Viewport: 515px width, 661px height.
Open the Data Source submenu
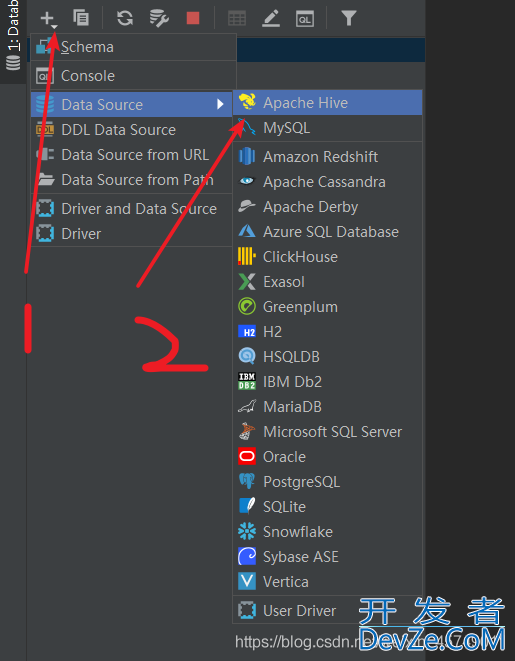(x=132, y=105)
